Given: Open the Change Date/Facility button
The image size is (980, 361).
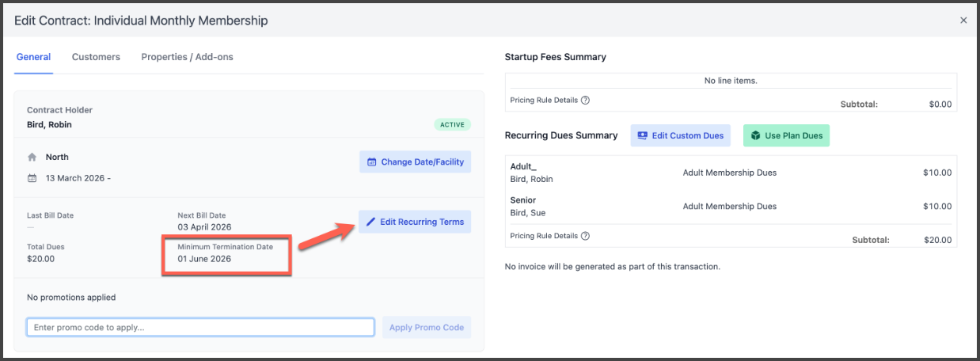Looking at the screenshot, I should tap(415, 162).
